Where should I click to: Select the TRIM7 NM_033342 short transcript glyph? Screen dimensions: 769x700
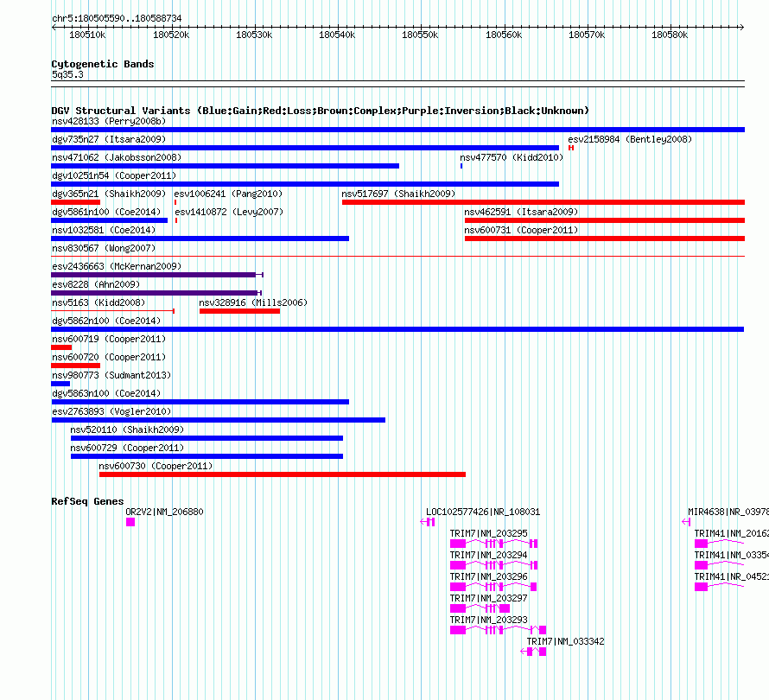(x=533, y=652)
